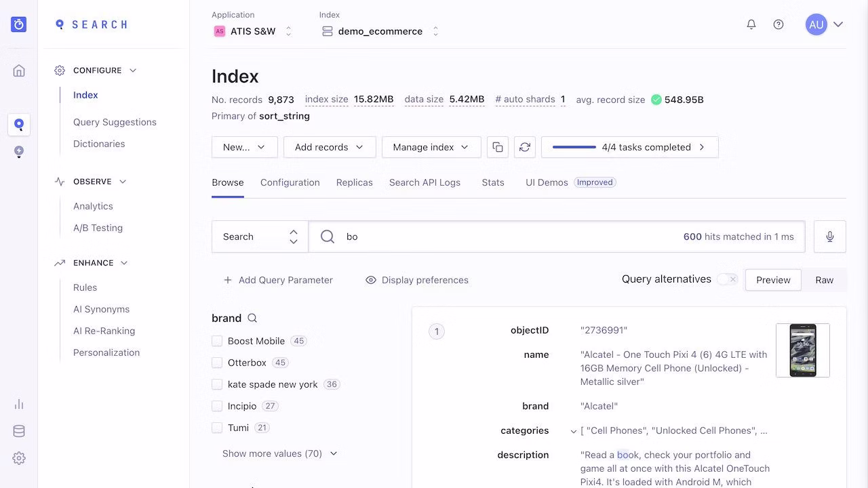Click the help question mark icon

778,24
